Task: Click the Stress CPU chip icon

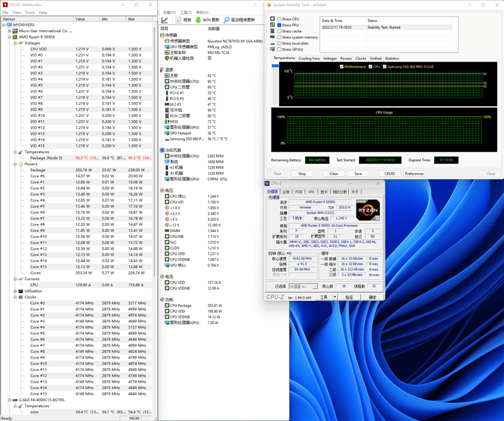Action: click(273, 19)
